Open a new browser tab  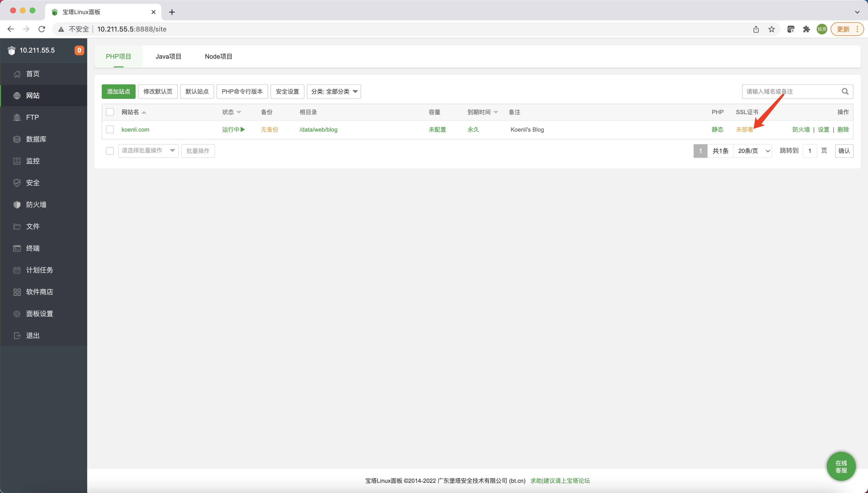[172, 12]
